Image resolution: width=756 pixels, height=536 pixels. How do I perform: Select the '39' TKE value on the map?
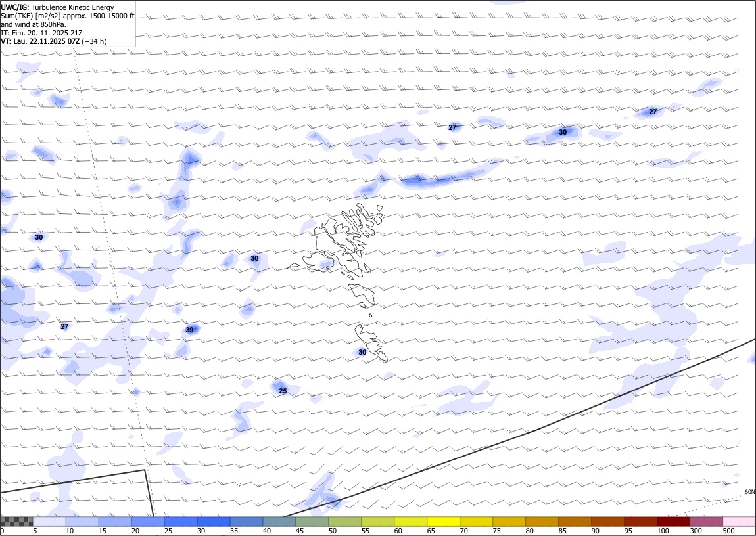coord(189,330)
